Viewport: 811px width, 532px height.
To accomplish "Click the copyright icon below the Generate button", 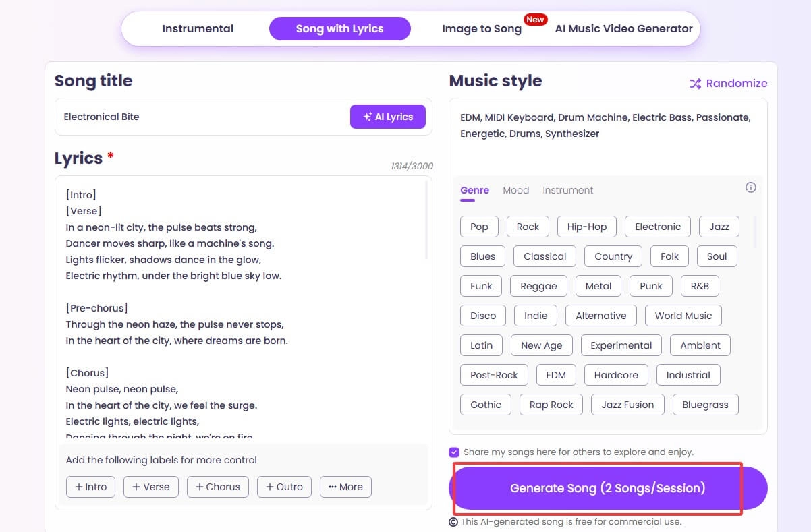I will [x=454, y=521].
